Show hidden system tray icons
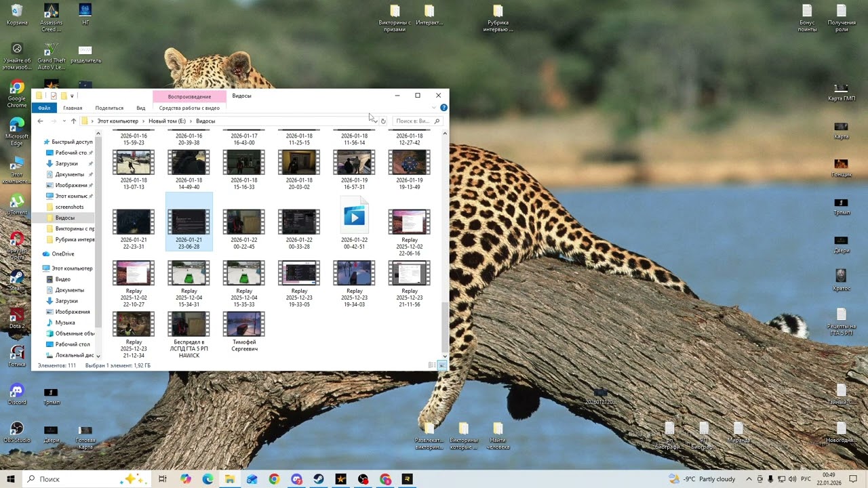Viewport: 868px width, 488px height. 749,479
